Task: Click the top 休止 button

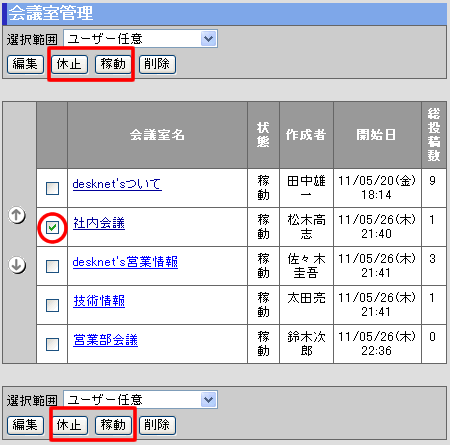Action: pyautogui.click(x=69, y=64)
